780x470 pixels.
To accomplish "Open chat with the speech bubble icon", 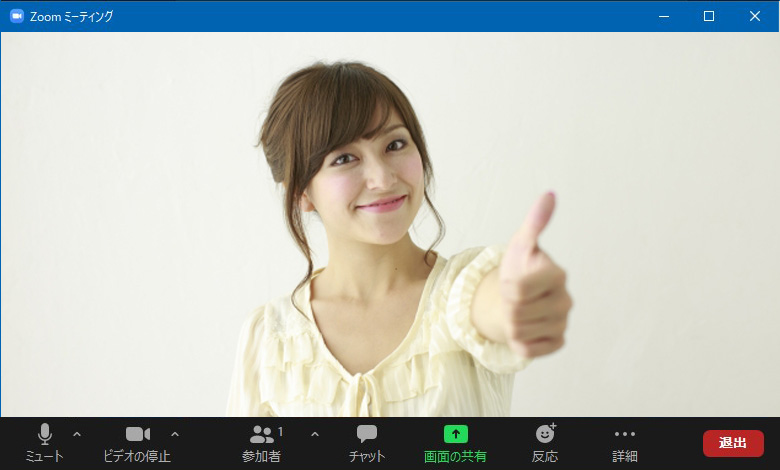I will point(367,434).
